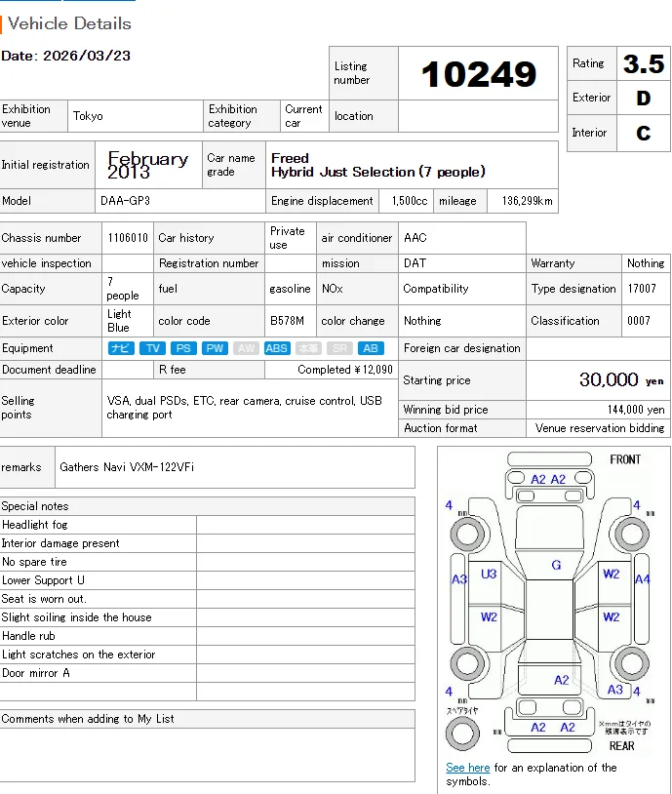Click the PW power window badge

pyautogui.click(x=215, y=348)
